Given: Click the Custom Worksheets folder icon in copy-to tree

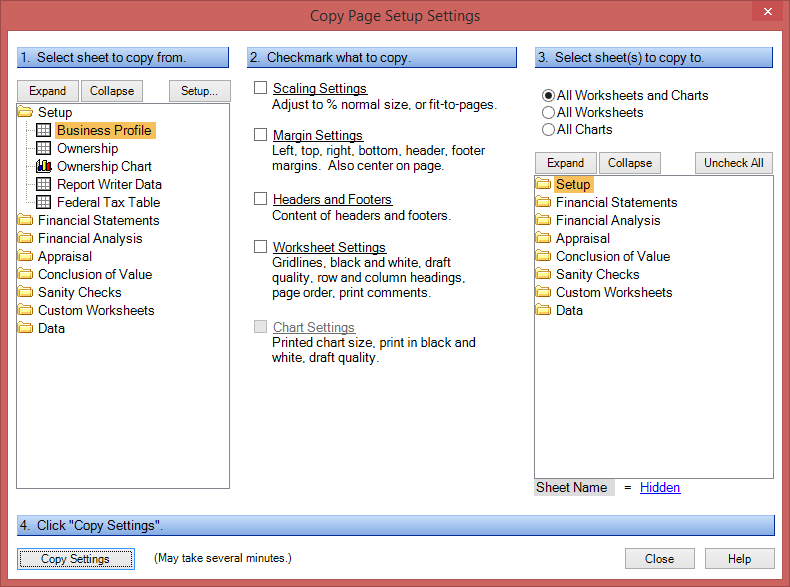Looking at the screenshot, I should point(543,292).
